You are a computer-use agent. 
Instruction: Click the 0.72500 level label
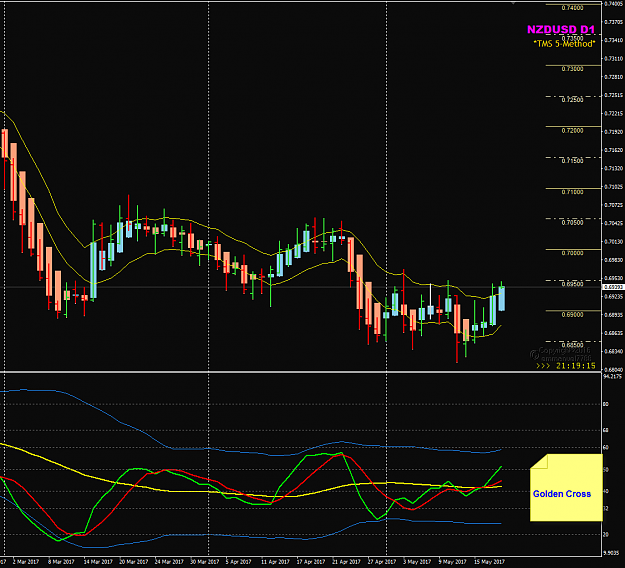[x=572, y=100]
